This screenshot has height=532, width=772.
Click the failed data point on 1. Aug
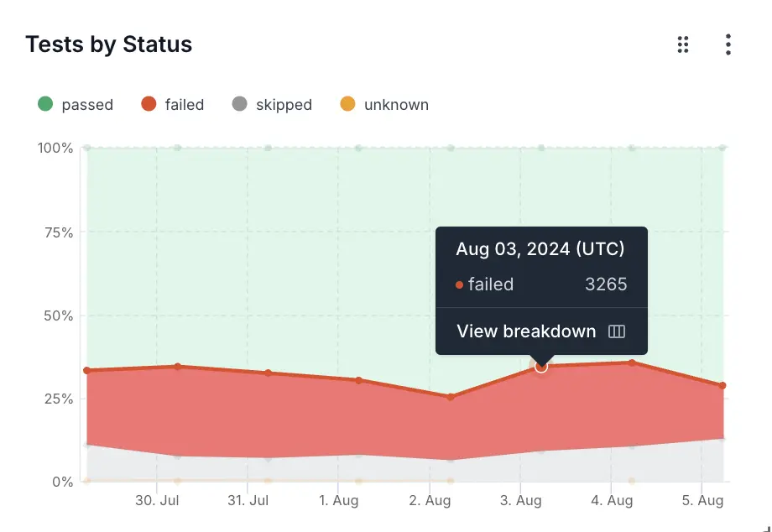tap(359, 380)
